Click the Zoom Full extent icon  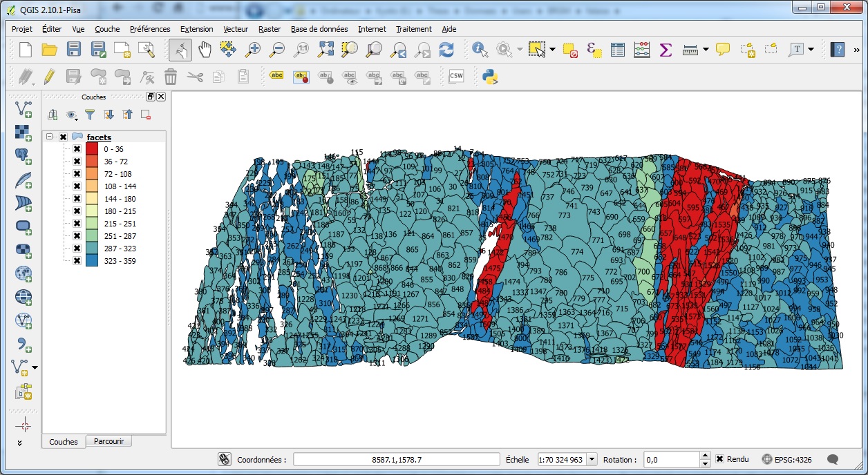click(x=325, y=49)
